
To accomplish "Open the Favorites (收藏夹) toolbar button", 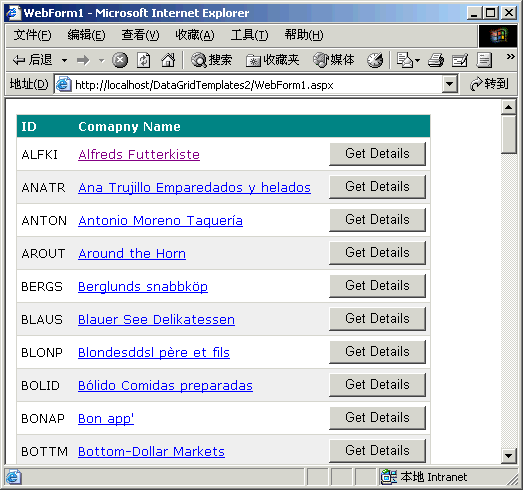I will (x=273, y=60).
